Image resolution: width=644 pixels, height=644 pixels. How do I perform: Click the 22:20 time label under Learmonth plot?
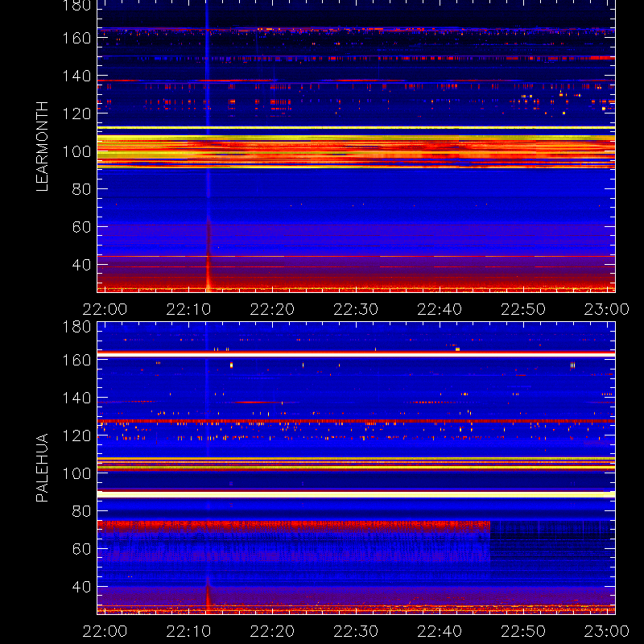point(272,309)
